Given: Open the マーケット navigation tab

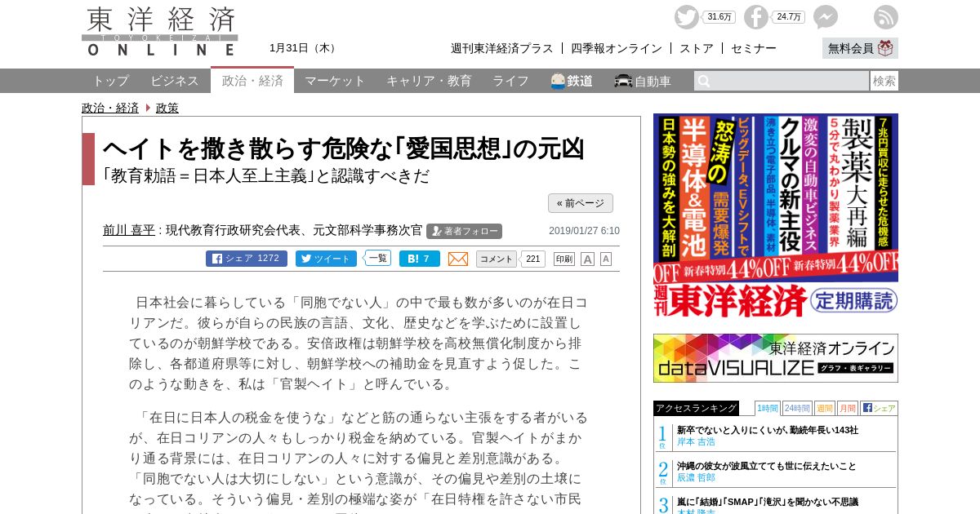Looking at the screenshot, I should [335, 81].
